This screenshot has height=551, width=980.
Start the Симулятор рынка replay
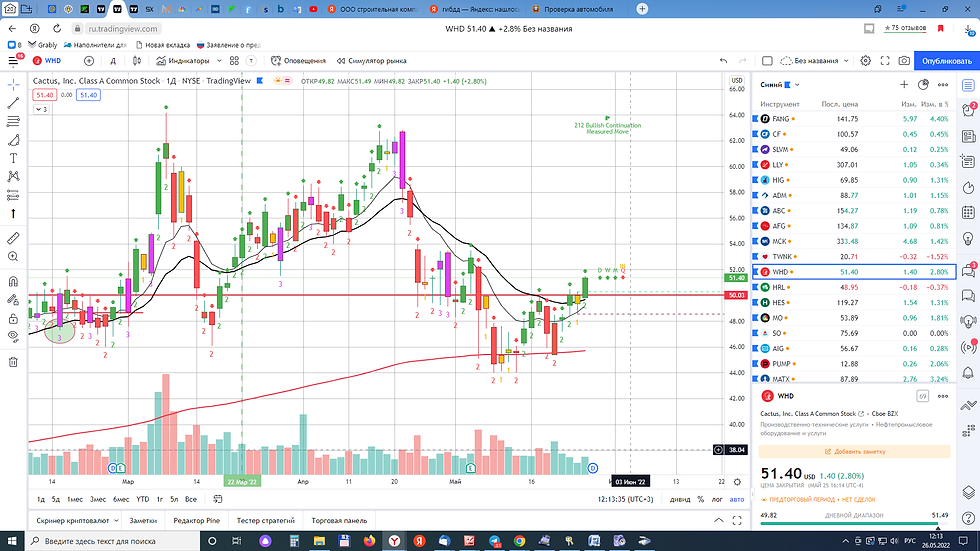pyautogui.click(x=372, y=61)
